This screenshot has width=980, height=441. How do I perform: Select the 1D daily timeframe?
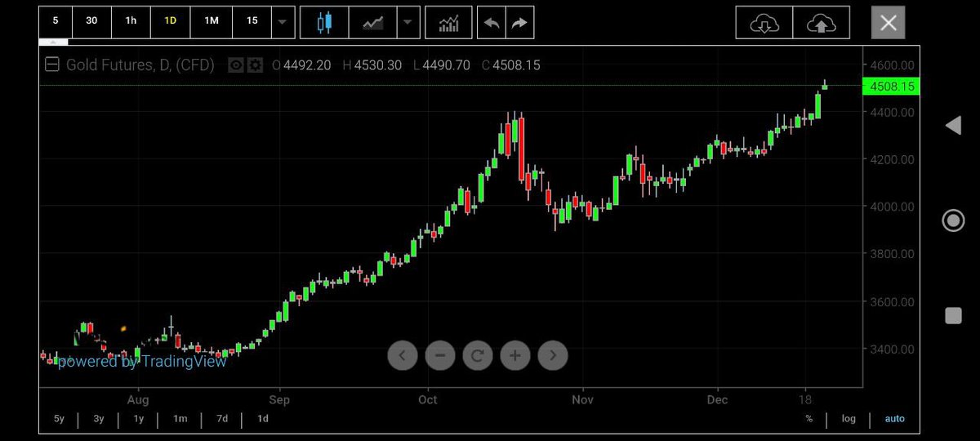click(171, 21)
